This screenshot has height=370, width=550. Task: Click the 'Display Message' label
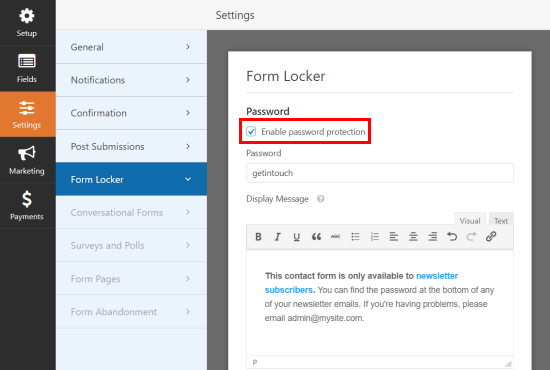click(x=277, y=199)
